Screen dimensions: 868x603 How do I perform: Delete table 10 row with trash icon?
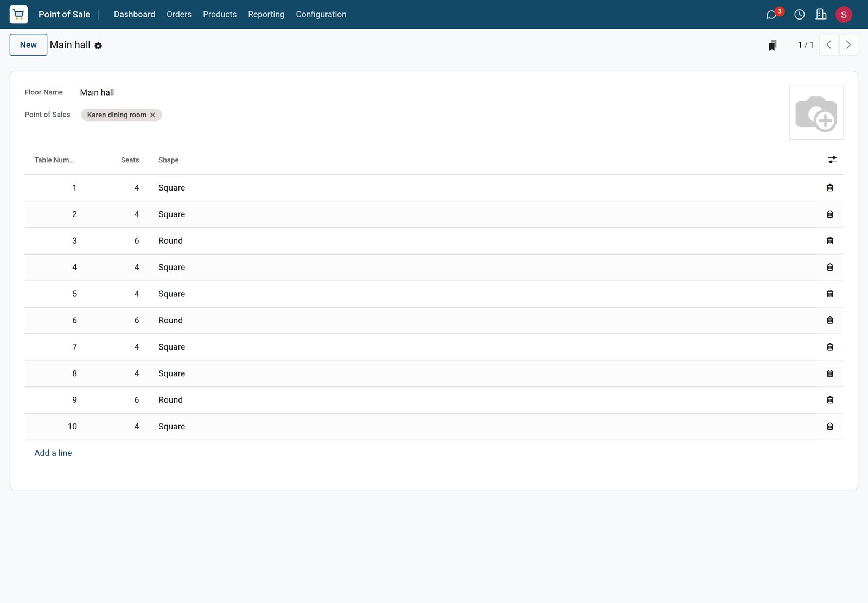[830, 427]
